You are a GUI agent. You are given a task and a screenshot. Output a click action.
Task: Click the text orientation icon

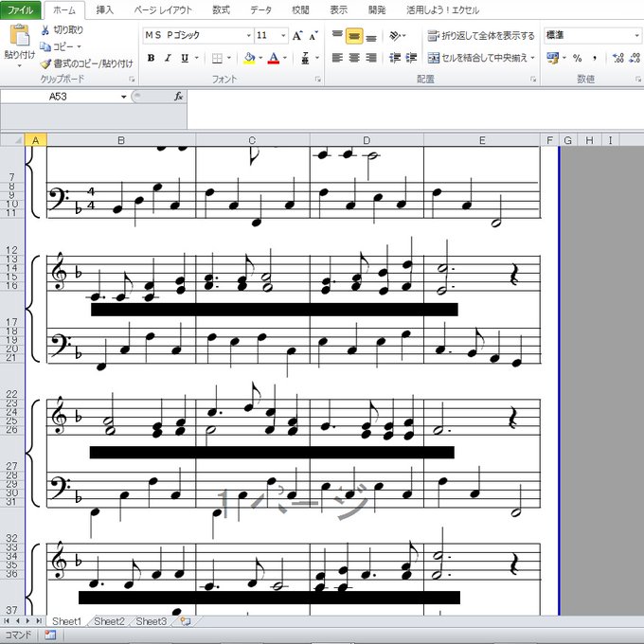coord(395,36)
